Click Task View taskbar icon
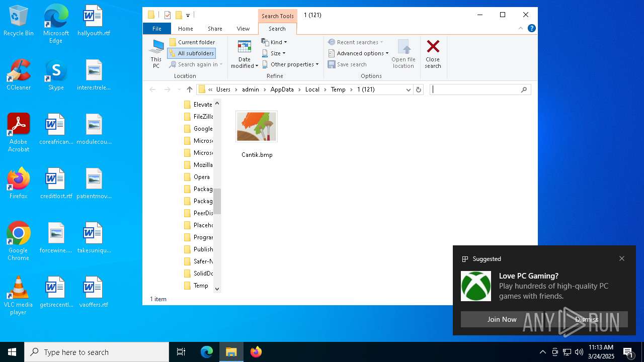The height and width of the screenshot is (362, 644). pyautogui.click(x=181, y=352)
